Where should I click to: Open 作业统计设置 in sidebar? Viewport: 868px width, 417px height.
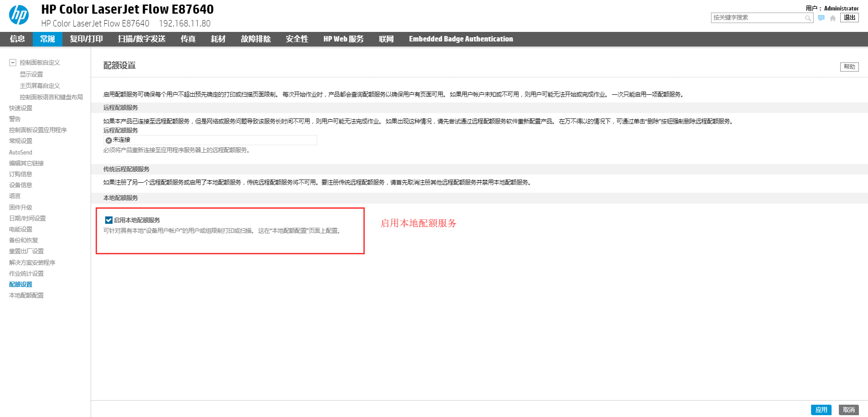(26, 273)
